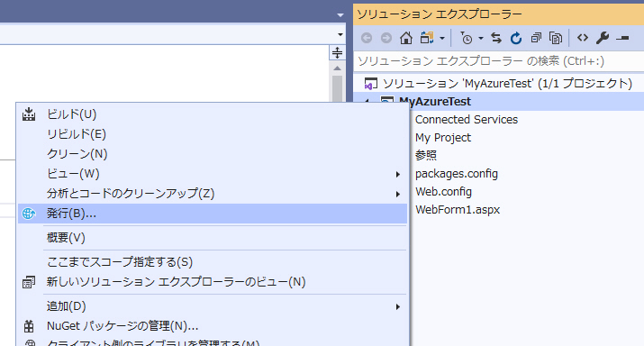The height and width of the screenshot is (346, 644).
Task: Open the 分析とコードのクリーンアップ(Z) submenu
Action: [x=213, y=194]
